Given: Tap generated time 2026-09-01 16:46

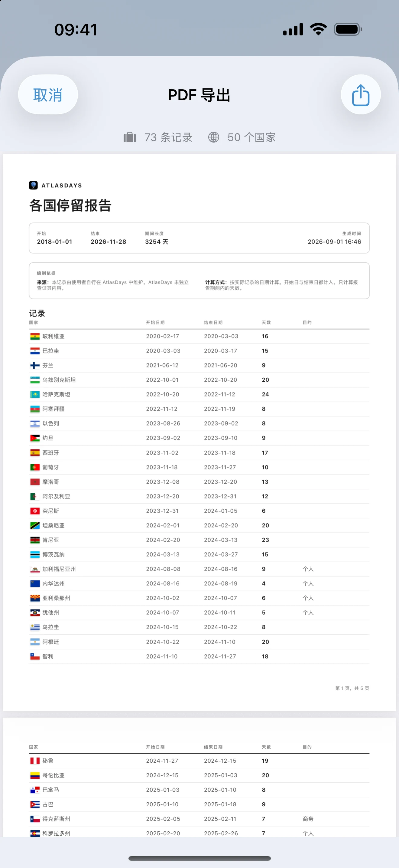Looking at the screenshot, I should click(x=334, y=242).
